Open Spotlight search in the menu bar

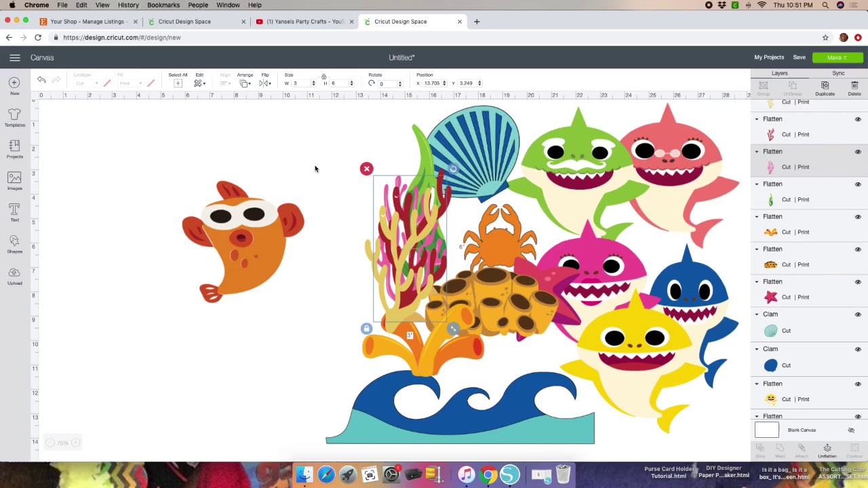(x=825, y=5)
